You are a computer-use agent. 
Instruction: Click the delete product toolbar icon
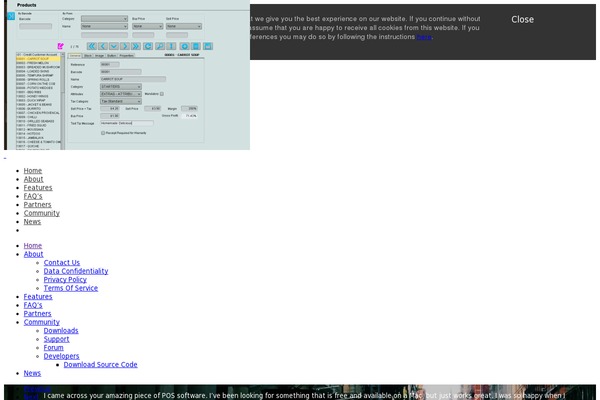[x=196, y=46]
